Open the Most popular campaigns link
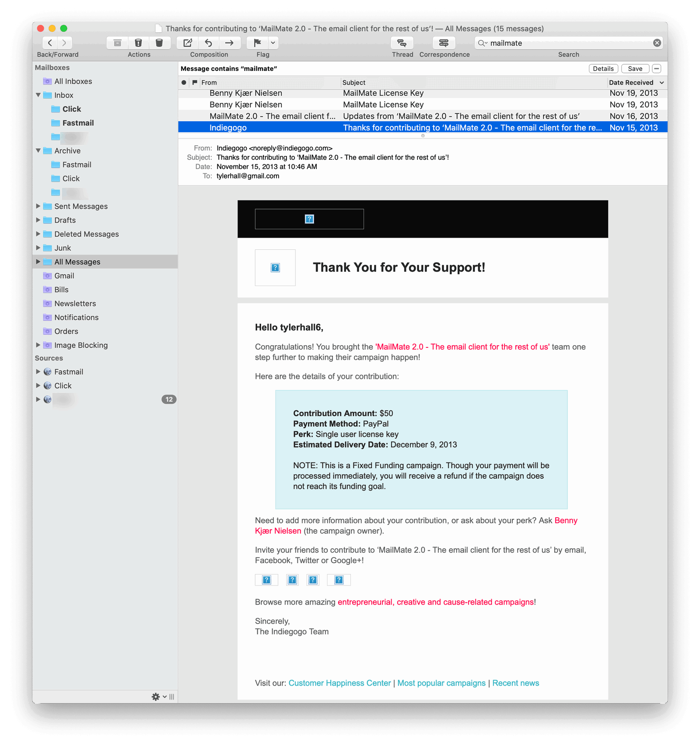Screen dimensions: 700x746 (441, 683)
